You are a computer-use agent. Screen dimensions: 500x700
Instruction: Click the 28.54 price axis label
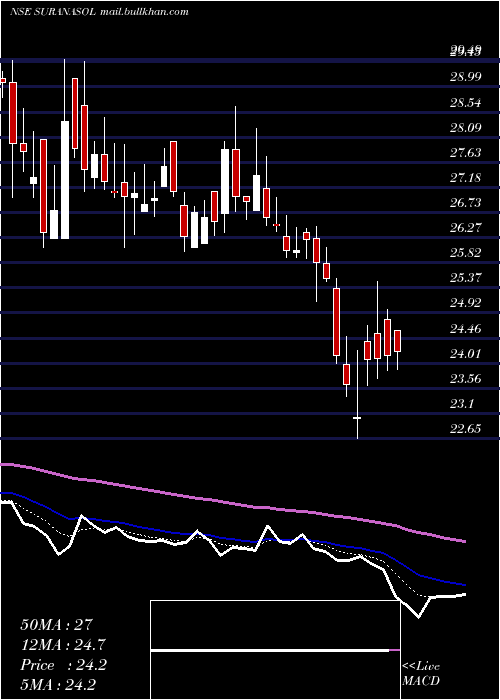[x=466, y=103]
